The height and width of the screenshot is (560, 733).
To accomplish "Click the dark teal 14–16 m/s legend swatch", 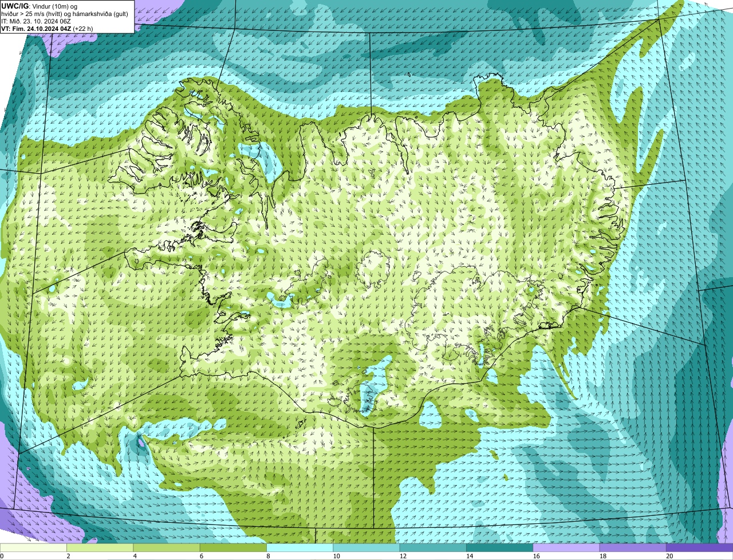I will 499,547.
